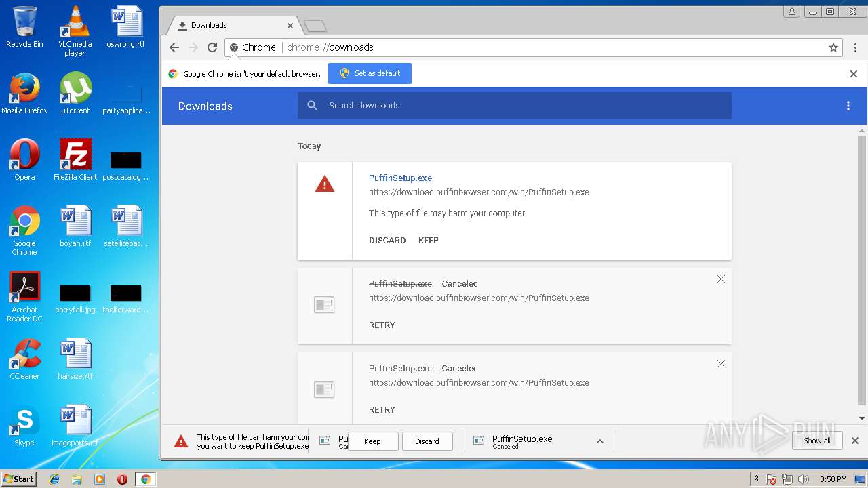Open the volume control in system tray
This screenshot has width=868, height=488.
point(804,479)
